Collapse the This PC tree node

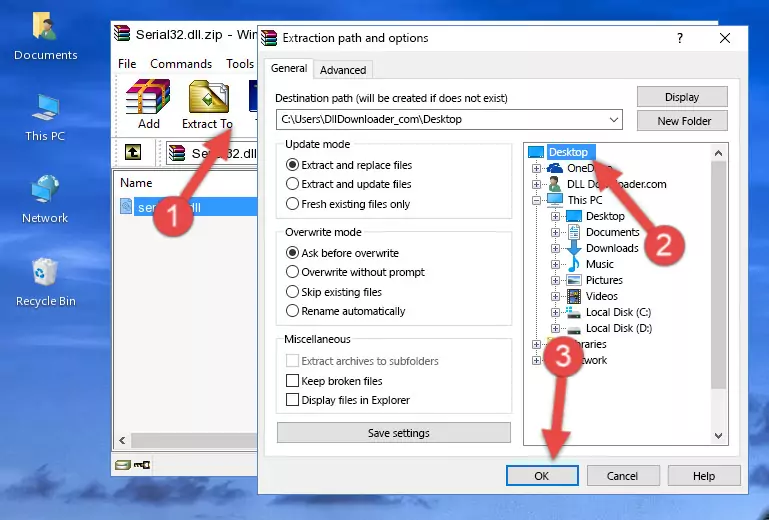click(537, 200)
